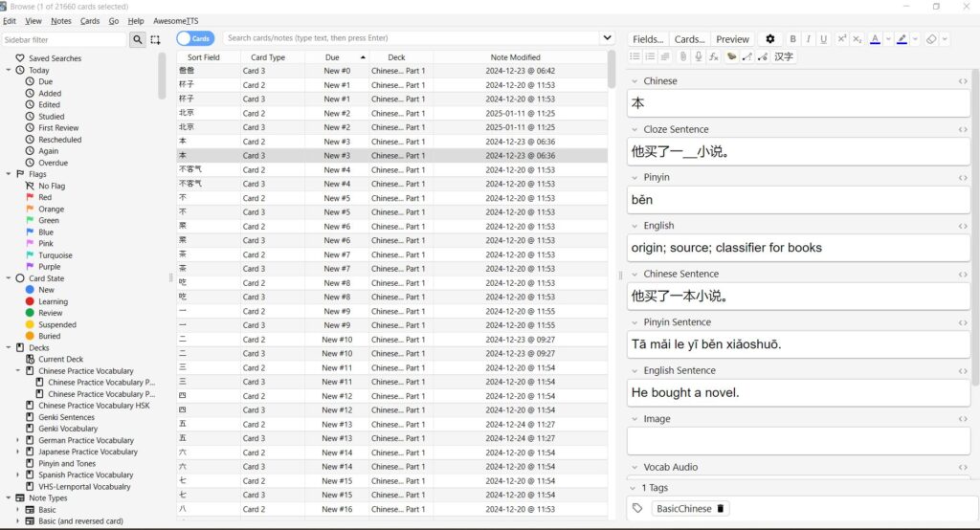Toggle HTML editor for Chinese field
980x530 pixels.
point(963,81)
